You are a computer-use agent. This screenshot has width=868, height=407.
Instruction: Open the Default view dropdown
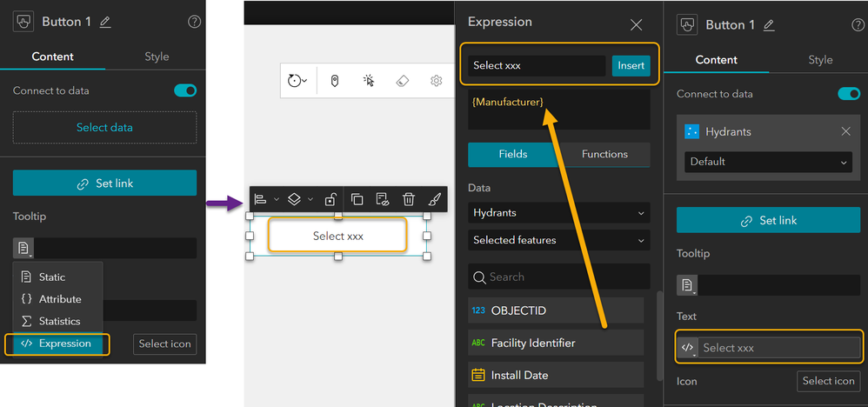tap(768, 162)
